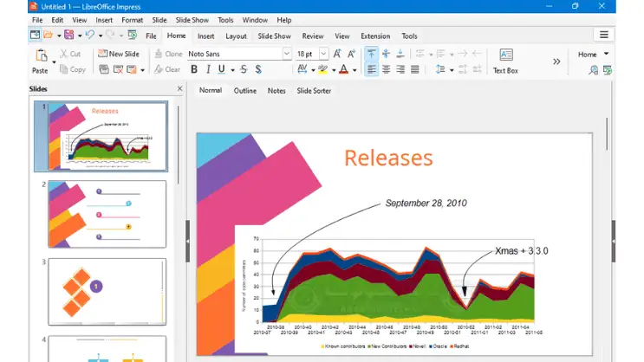Click the Strikethrough icon

pos(244,69)
